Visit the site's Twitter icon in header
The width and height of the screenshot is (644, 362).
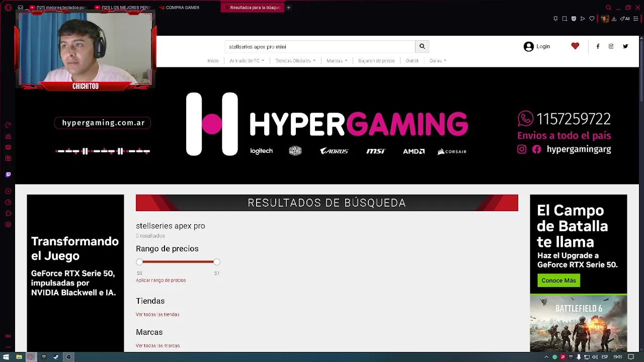(x=625, y=46)
